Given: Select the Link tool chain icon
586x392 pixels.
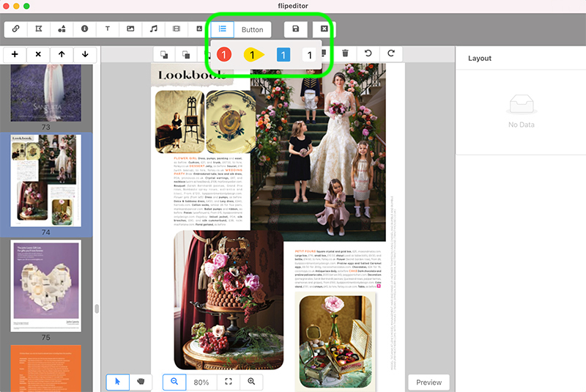Looking at the screenshot, I should (x=15, y=29).
